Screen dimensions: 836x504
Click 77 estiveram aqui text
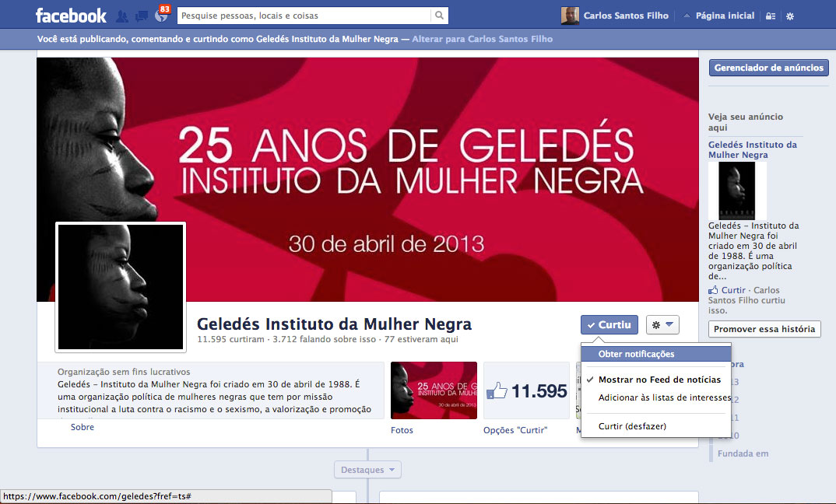click(x=421, y=339)
